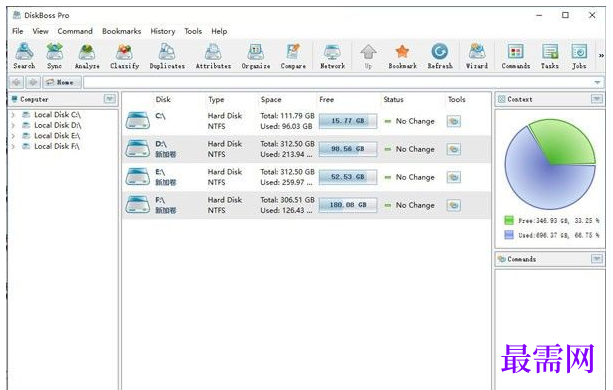
Task: Open the Context panel dropdown arrow
Action: [x=597, y=99]
